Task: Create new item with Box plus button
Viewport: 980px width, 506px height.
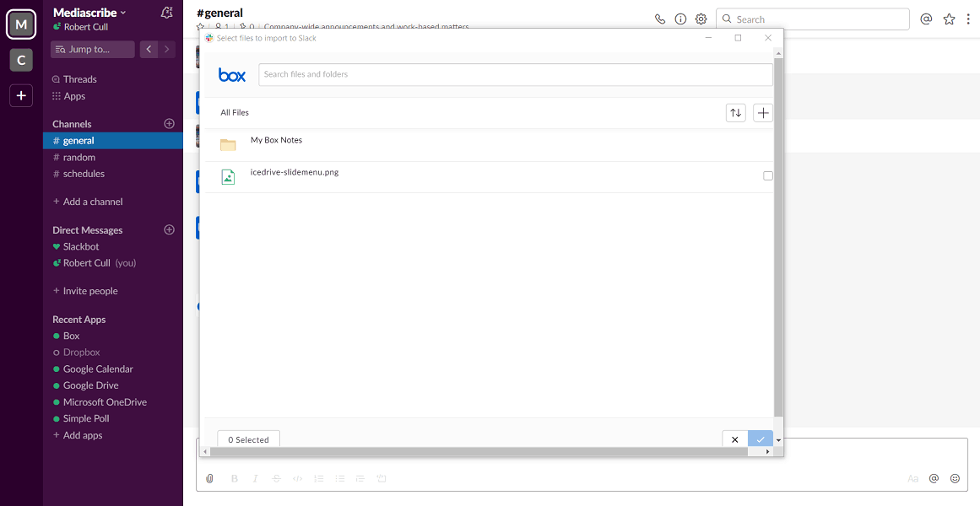Action: pos(763,113)
